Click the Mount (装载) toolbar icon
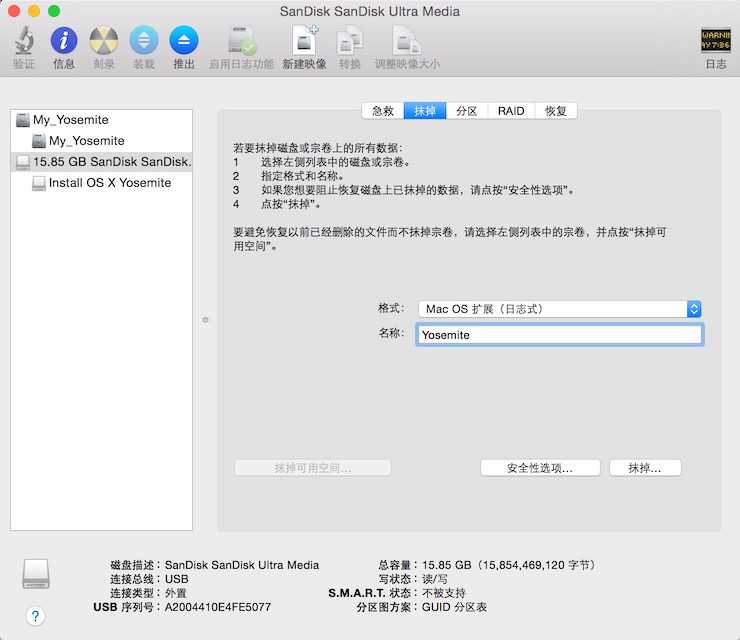 click(144, 40)
